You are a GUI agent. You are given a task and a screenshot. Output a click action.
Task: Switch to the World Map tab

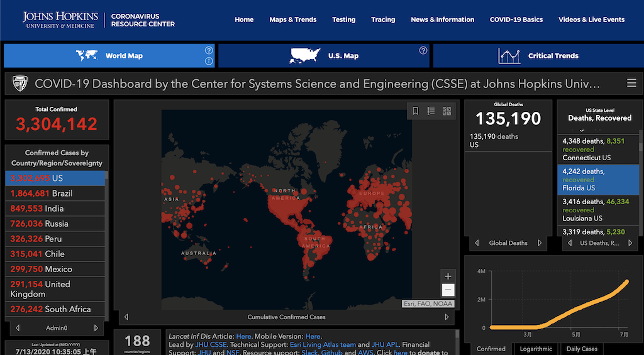pos(109,56)
